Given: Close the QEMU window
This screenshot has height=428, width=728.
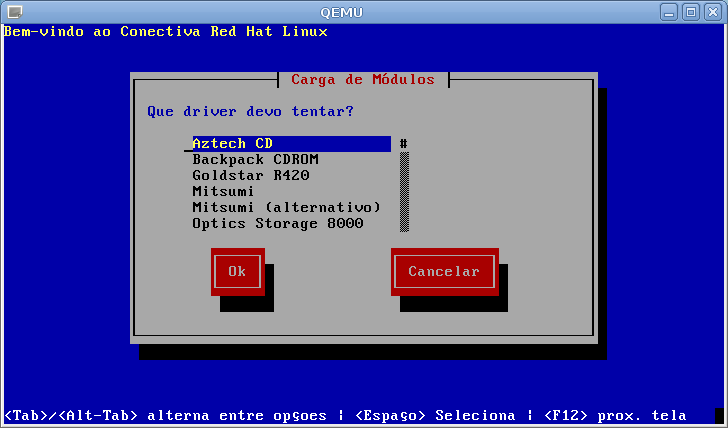Looking at the screenshot, I should [x=711, y=11].
